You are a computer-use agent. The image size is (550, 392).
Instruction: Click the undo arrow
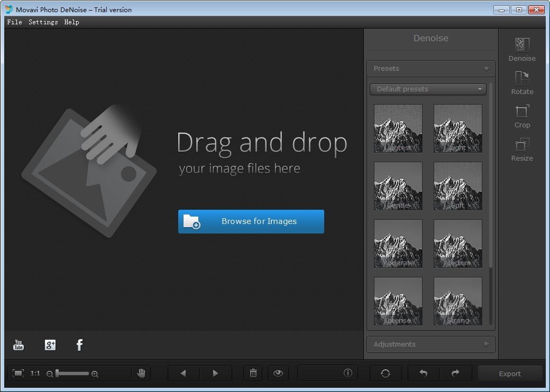(x=424, y=374)
